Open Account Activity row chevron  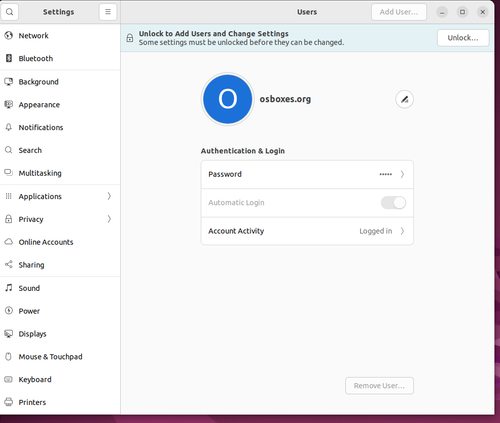(x=402, y=231)
